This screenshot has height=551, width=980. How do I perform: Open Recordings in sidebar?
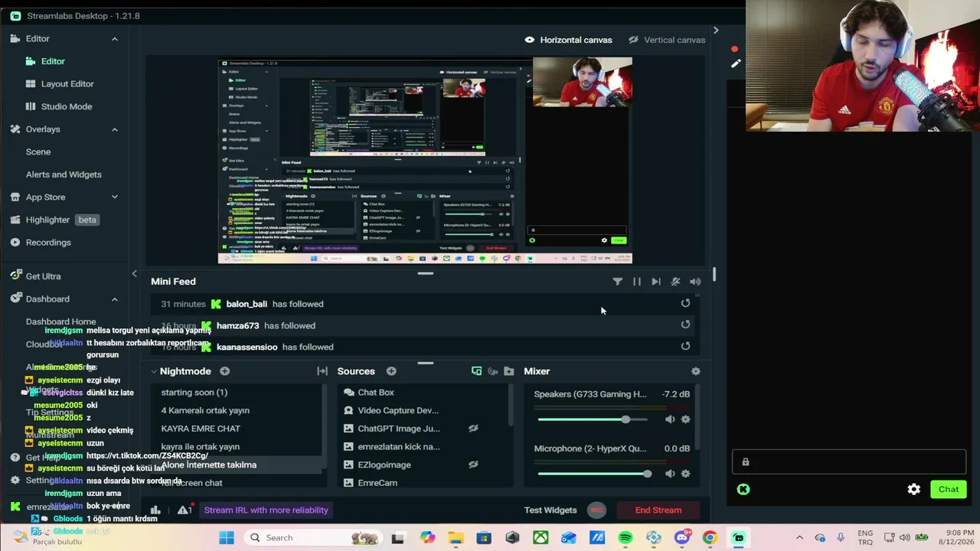click(x=41, y=243)
